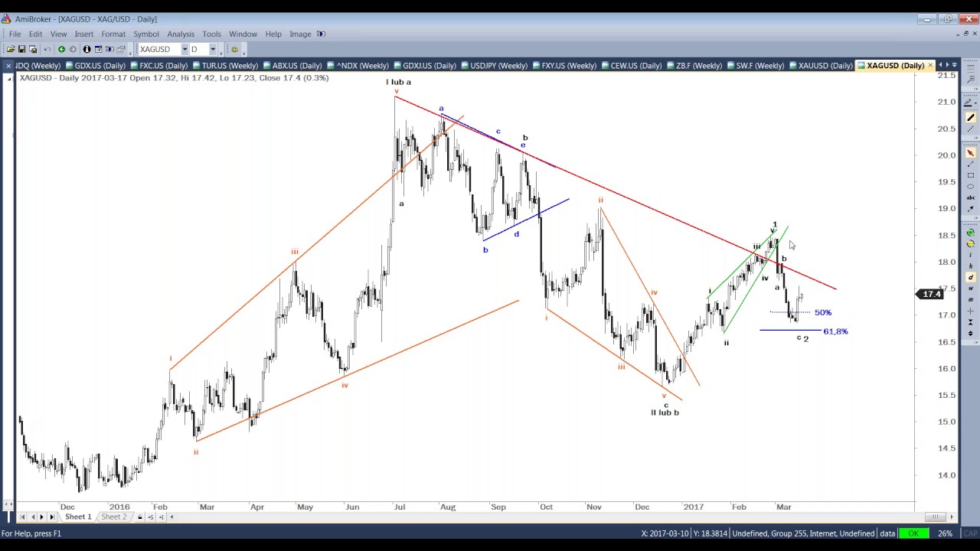This screenshot has height=551, width=980.
Task: Click the first-sheet navigation arrow
Action: [22, 517]
